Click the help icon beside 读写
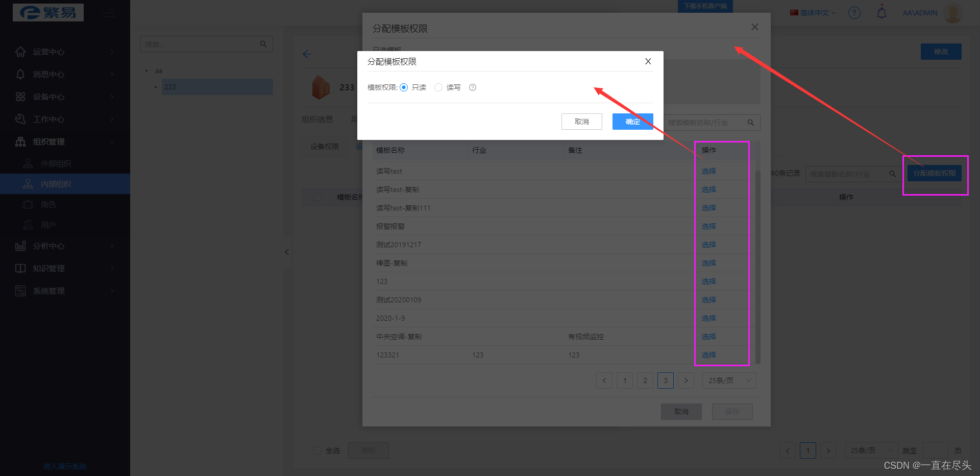The image size is (980, 476). 473,87
